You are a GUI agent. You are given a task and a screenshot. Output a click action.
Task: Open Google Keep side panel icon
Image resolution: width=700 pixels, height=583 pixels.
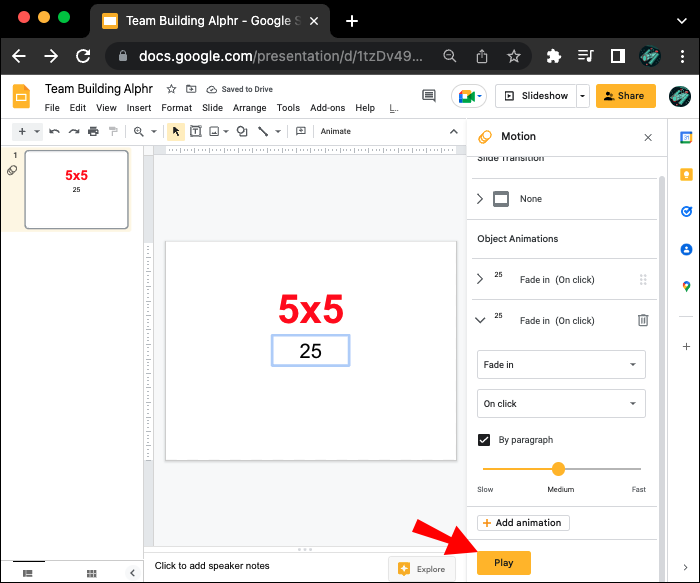[x=686, y=174]
